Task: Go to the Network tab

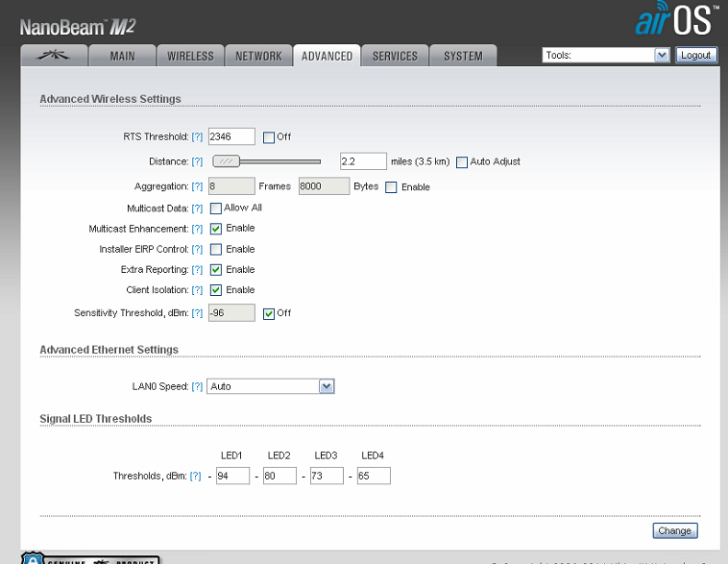Action: (258, 56)
